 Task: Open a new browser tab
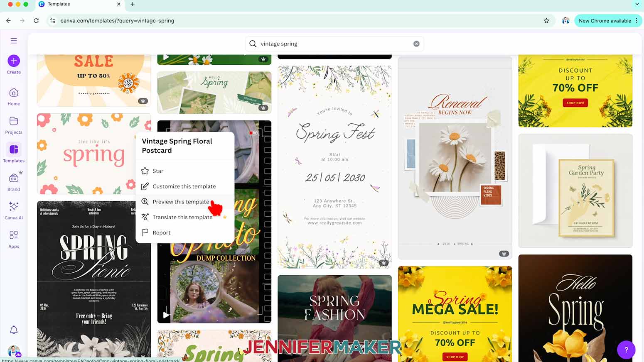(x=133, y=4)
